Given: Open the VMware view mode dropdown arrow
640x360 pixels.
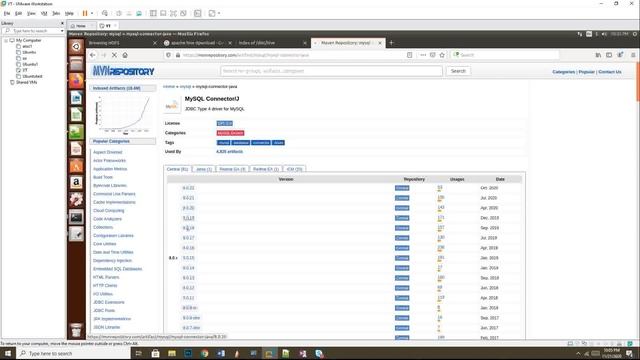Looking at the screenshot, I should (219, 13).
